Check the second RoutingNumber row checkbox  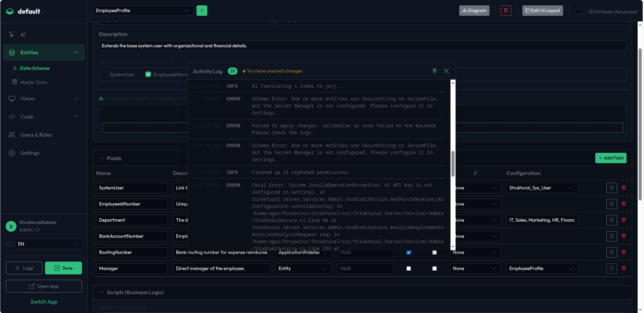click(434, 252)
